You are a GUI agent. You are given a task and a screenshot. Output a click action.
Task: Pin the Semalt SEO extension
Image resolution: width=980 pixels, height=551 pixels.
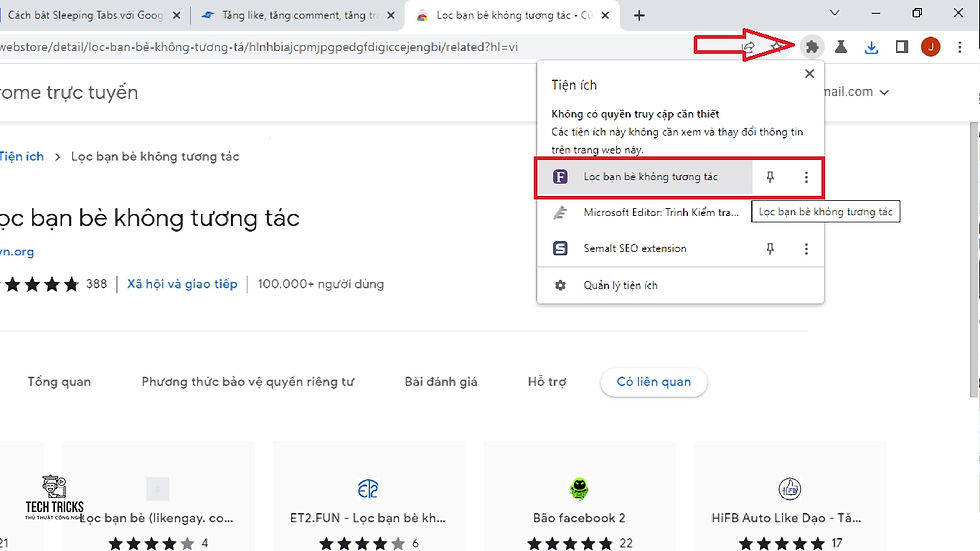(x=770, y=249)
